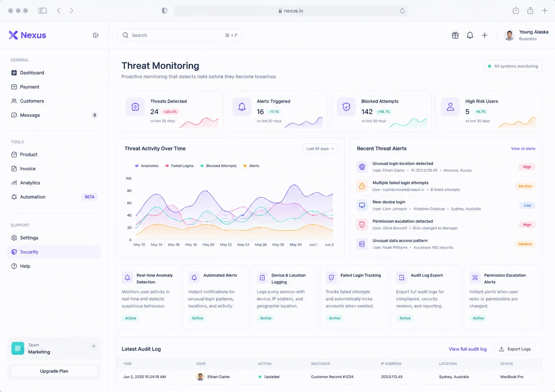Viewport: 555px width, 392px height.
Task: Open Automation beta feature
Action: point(54,197)
